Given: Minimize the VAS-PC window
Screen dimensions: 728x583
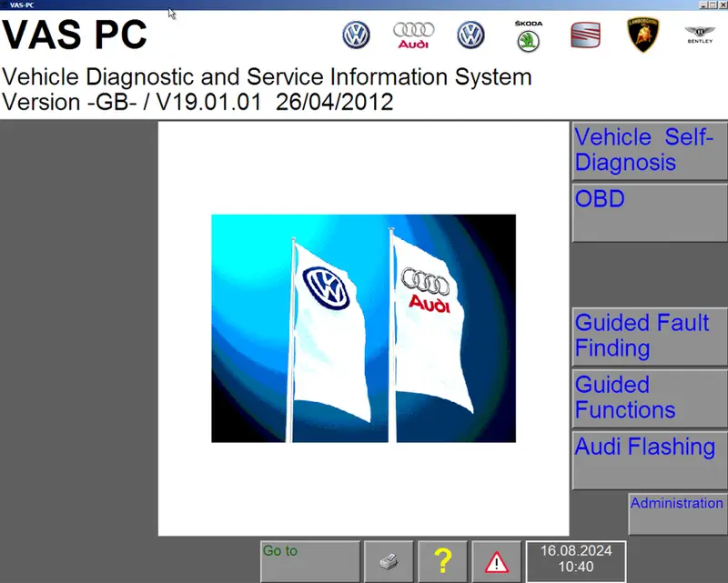Looking at the screenshot, I should pos(703,5).
